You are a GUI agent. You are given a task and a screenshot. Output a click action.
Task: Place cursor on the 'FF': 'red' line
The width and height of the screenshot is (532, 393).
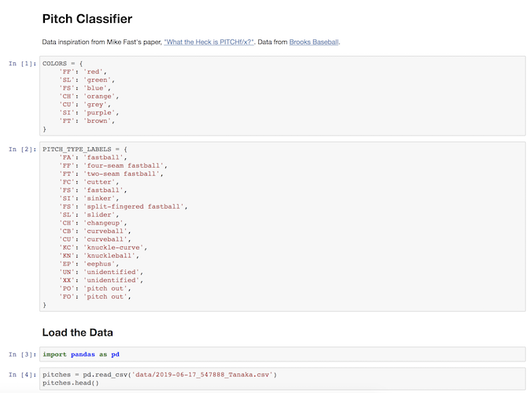point(85,71)
